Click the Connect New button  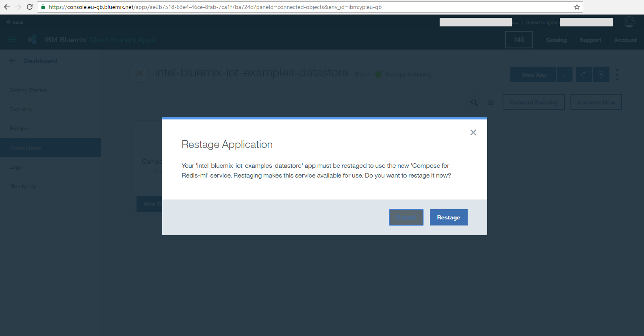tap(596, 102)
